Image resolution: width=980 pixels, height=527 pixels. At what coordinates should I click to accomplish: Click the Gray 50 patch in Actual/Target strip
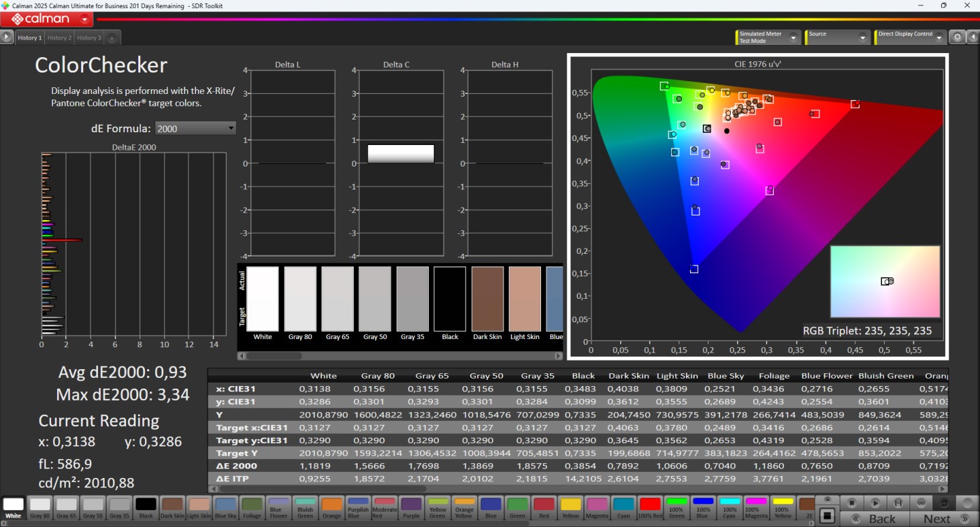pyautogui.click(x=375, y=299)
